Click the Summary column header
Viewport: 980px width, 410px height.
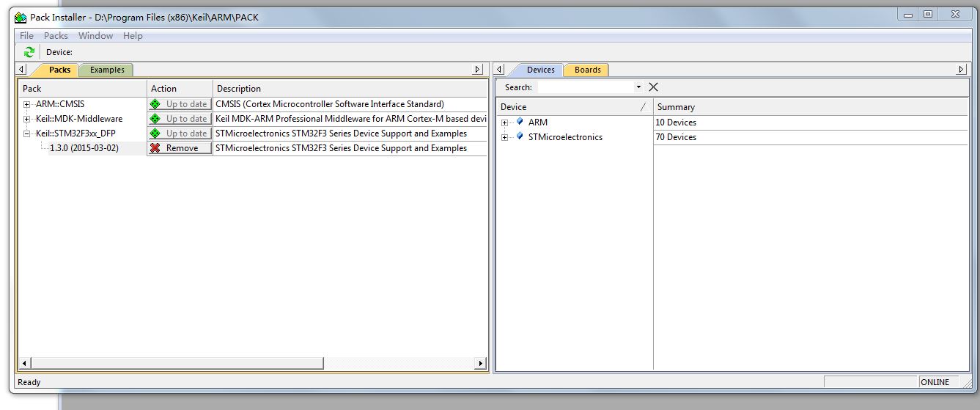point(811,106)
